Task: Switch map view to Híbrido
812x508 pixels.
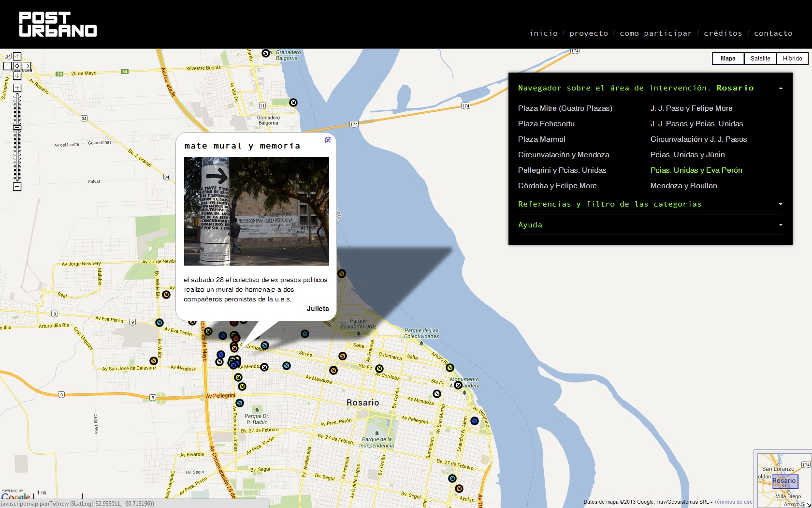Action: [x=792, y=59]
